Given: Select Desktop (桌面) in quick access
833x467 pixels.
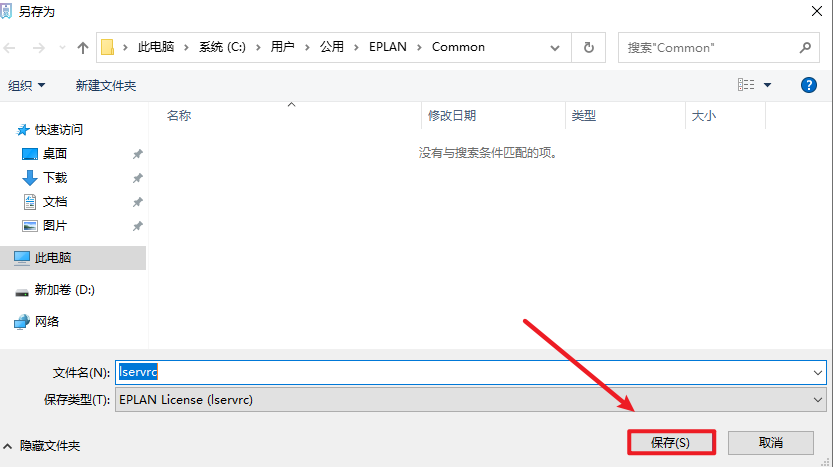Looking at the screenshot, I should tap(54, 154).
